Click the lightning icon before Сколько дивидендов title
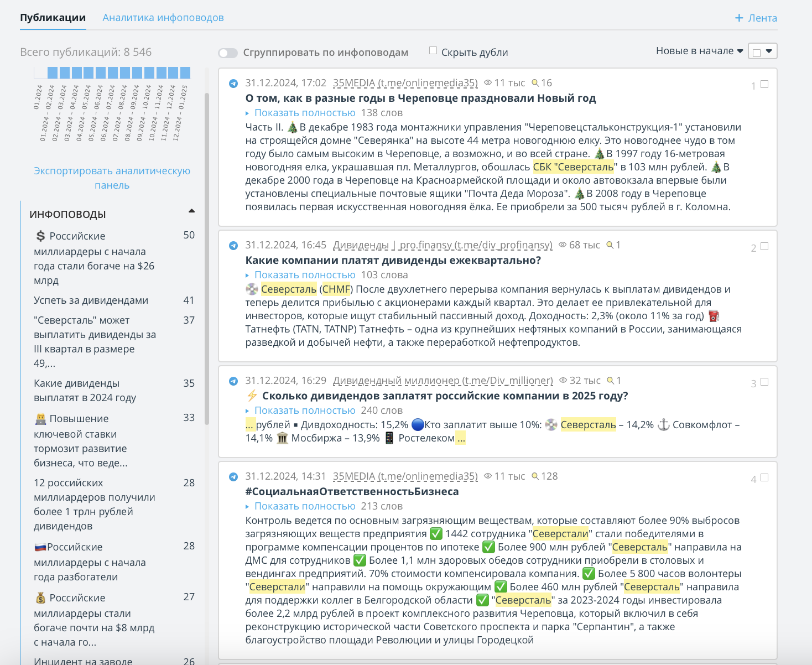The height and width of the screenshot is (665, 812). [x=252, y=396]
